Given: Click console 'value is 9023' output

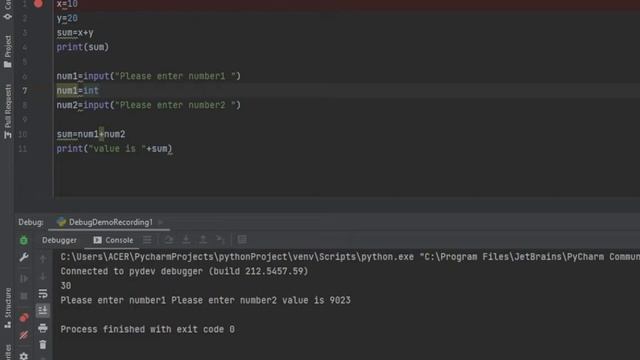Looking at the screenshot, I should coord(316,300).
